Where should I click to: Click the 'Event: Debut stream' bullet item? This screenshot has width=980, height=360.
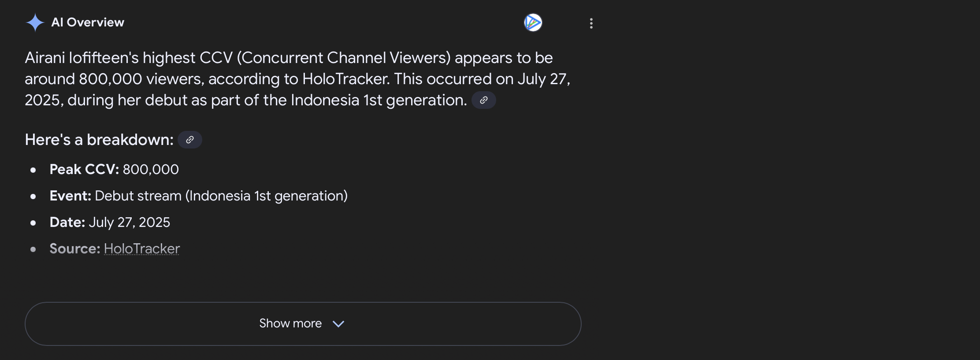click(199, 196)
